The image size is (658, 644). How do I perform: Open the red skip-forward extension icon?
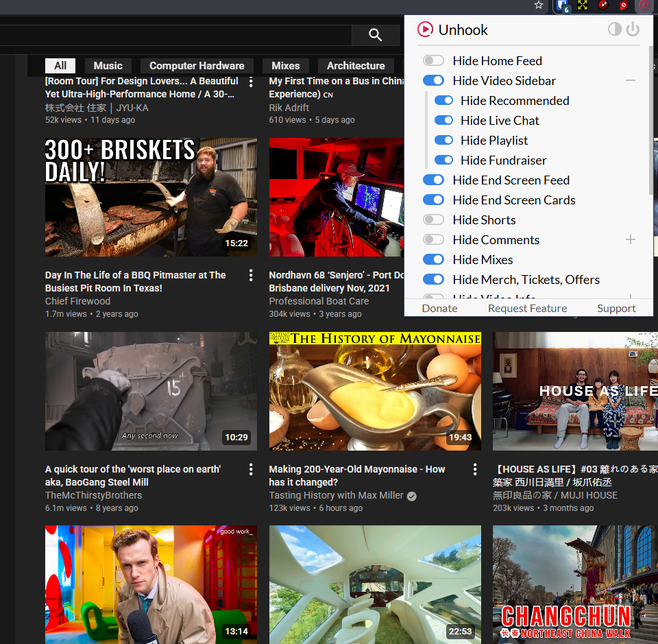[x=603, y=5]
